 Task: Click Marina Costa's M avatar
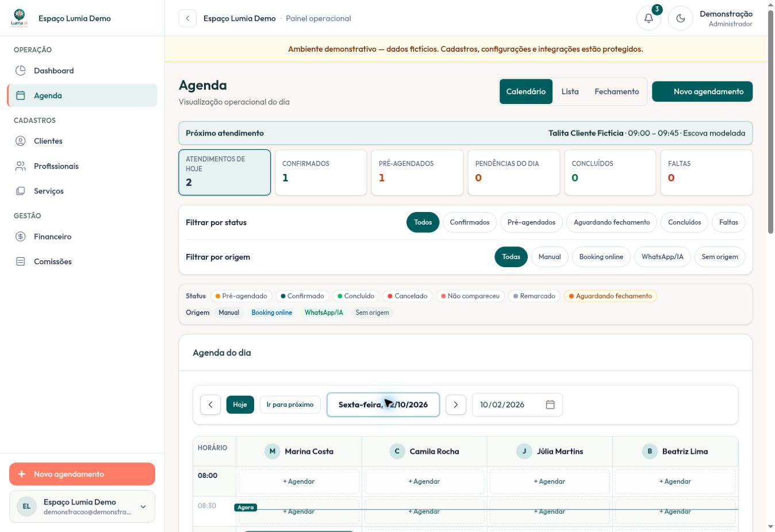tap(273, 451)
